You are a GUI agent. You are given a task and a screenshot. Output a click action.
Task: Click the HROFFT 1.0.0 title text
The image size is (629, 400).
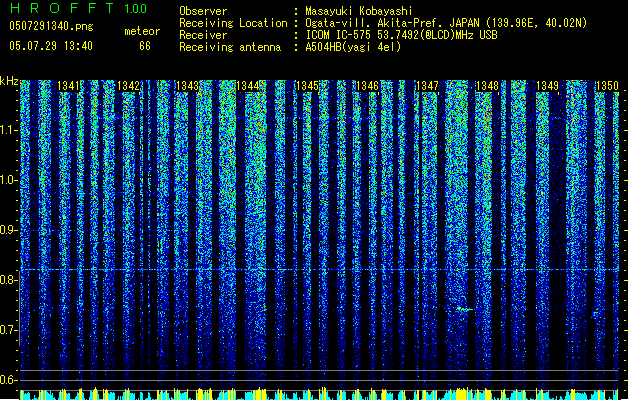coord(78,8)
